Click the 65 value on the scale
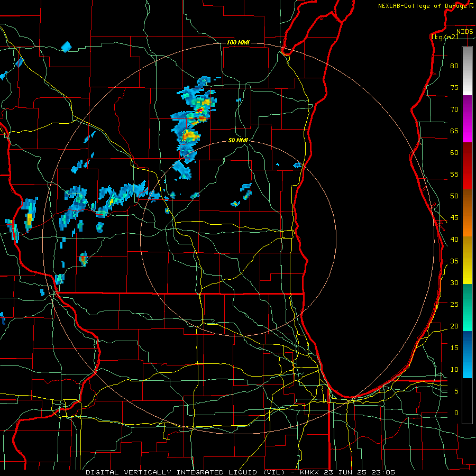This screenshot has height=476, width=476. tap(454, 131)
